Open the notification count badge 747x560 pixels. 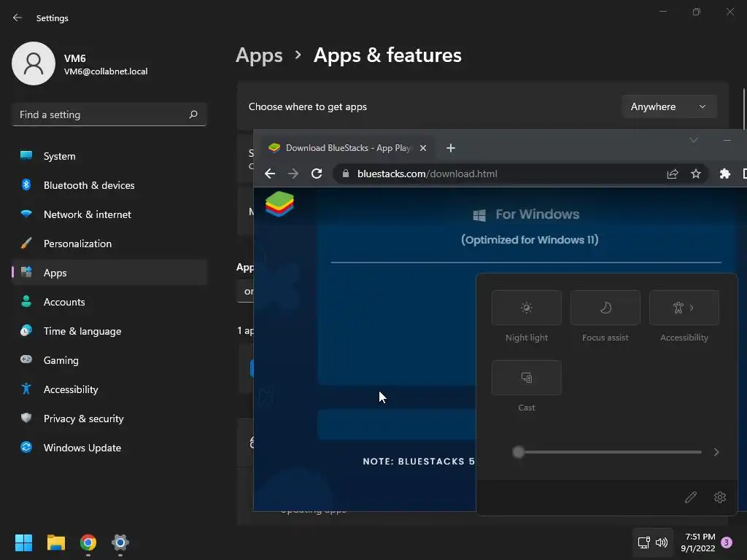(727, 542)
